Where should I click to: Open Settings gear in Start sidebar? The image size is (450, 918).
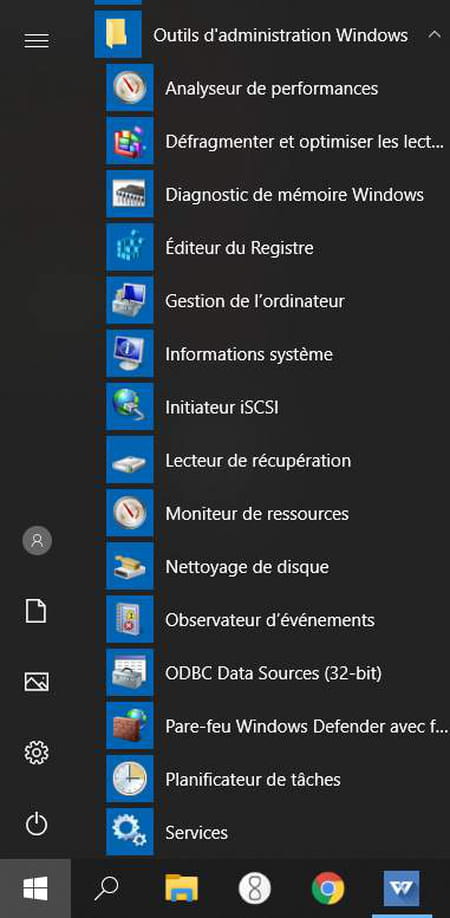tap(36, 752)
